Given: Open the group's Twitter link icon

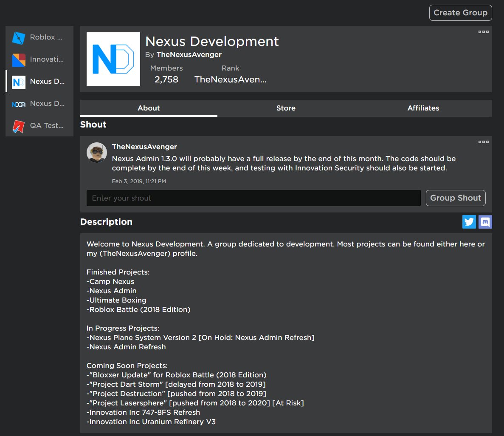Looking at the screenshot, I should [x=469, y=222].
